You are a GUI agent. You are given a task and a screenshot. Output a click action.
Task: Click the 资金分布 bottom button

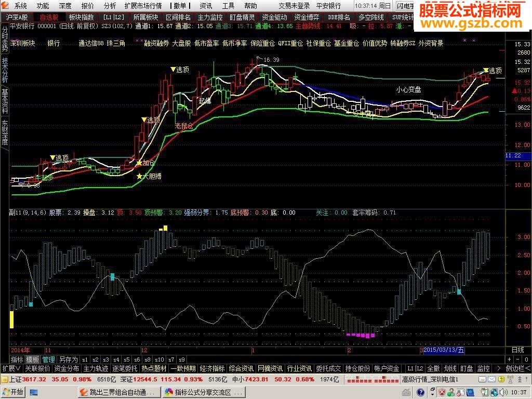pyautogui.click(x=66, y=368)
